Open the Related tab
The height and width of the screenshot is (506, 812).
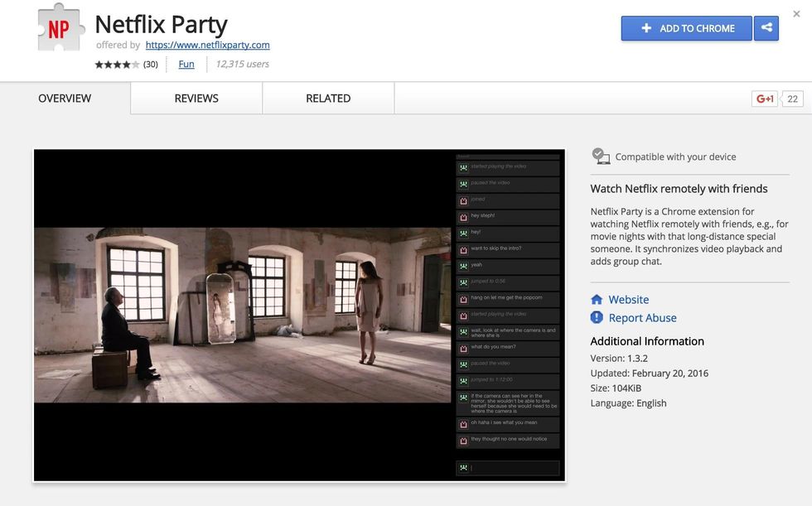[x=328, y=99]
